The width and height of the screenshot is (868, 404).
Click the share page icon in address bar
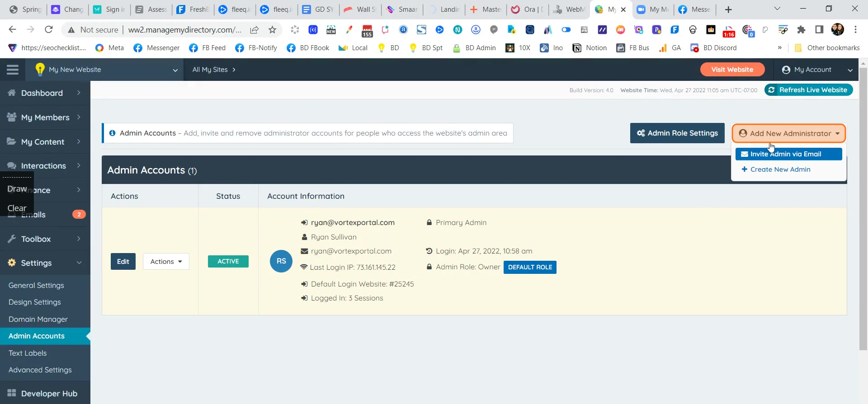coord(255,30)
